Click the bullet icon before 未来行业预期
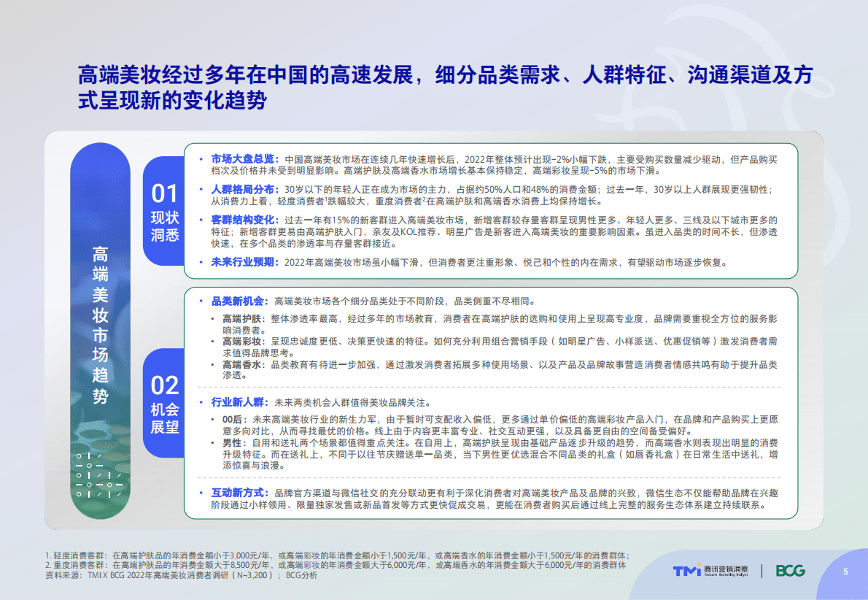 click(202, 261)
